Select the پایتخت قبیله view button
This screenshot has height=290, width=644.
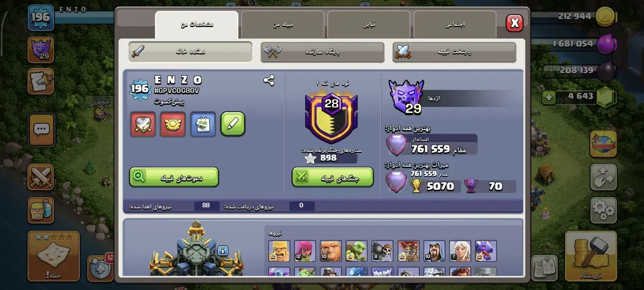454,52
